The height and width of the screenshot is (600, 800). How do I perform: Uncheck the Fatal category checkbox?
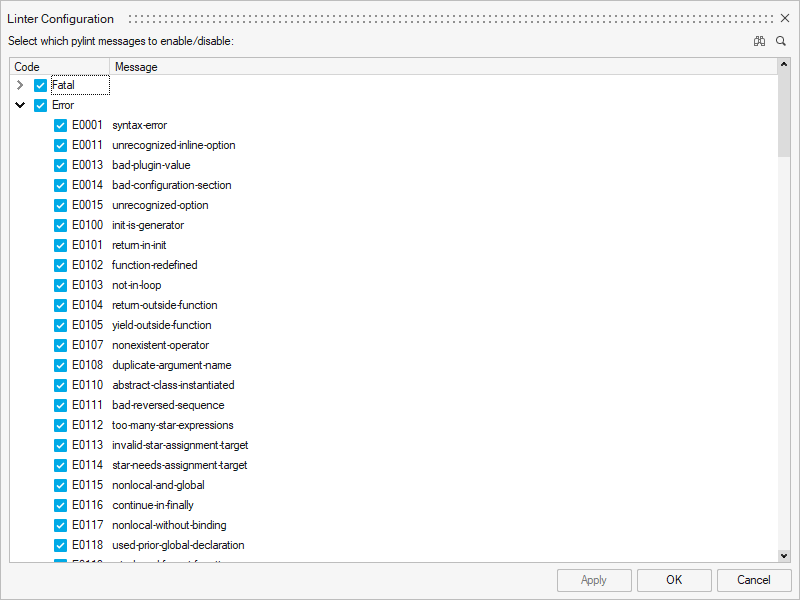click(40, 85)
